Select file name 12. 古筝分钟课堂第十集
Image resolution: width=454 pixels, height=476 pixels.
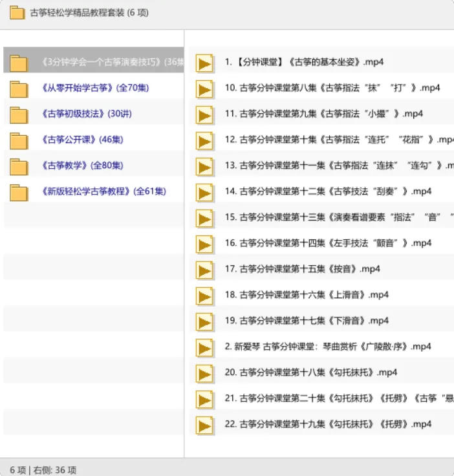click(x=340, y=140)
